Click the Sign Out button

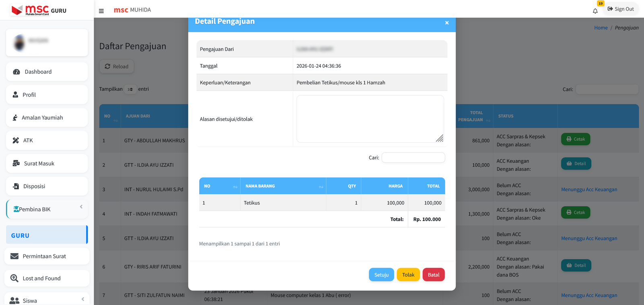621,9
